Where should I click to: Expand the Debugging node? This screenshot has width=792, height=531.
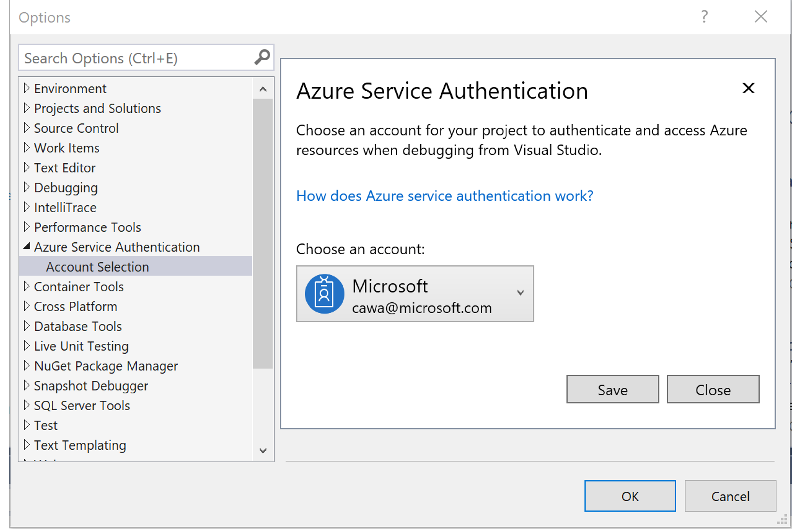27,187
